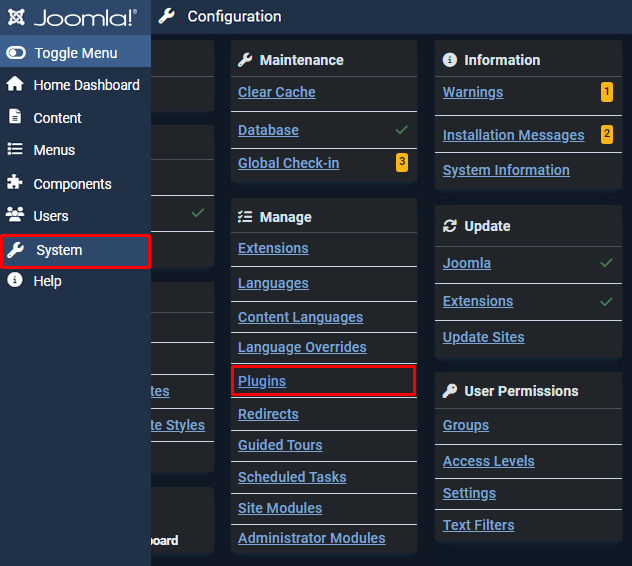Open Manage Extensions link

[273, 248]
